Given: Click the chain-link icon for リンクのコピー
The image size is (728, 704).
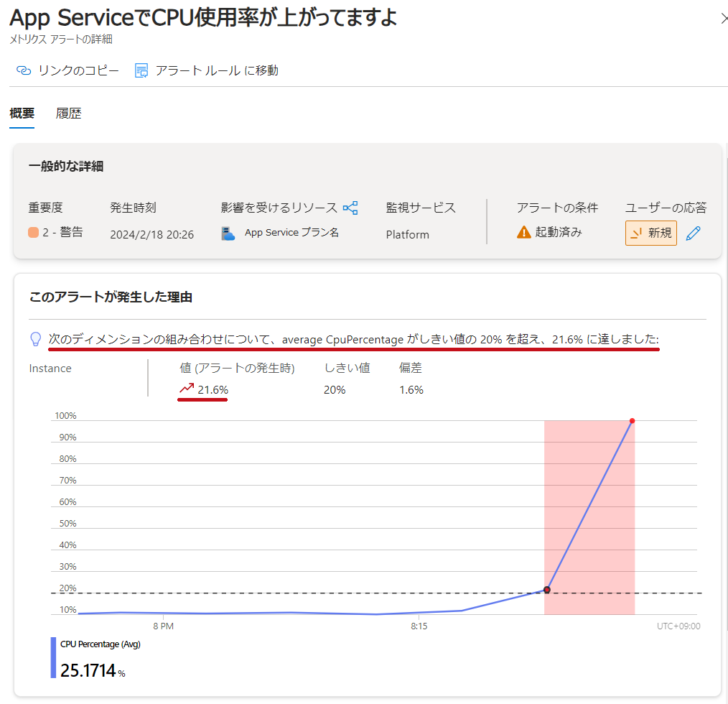Looking at the screenshot, I should pos(24,70).
